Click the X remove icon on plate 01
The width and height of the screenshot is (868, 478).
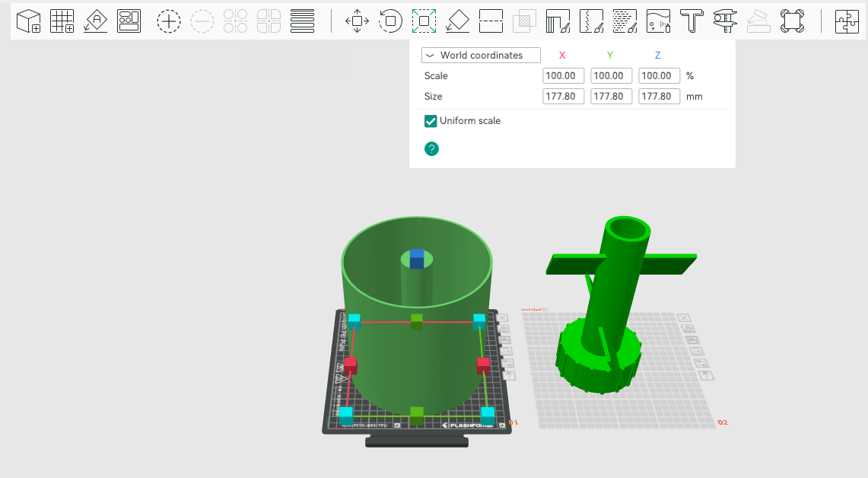pos(502,318)
